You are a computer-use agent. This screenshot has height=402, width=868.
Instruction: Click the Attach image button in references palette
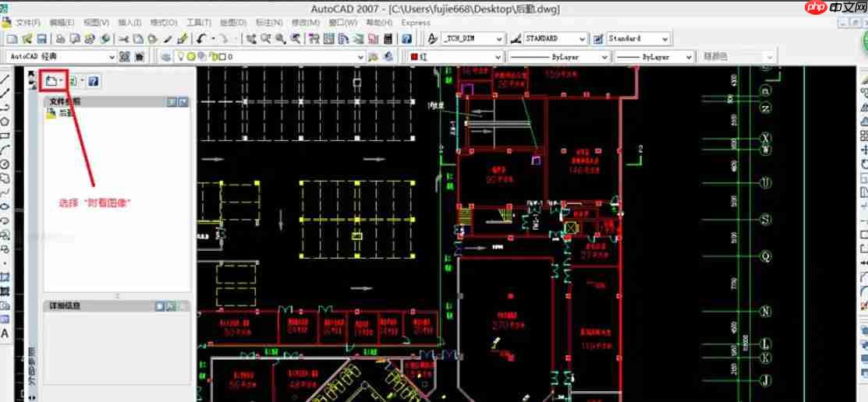click(x=53, y=81)
